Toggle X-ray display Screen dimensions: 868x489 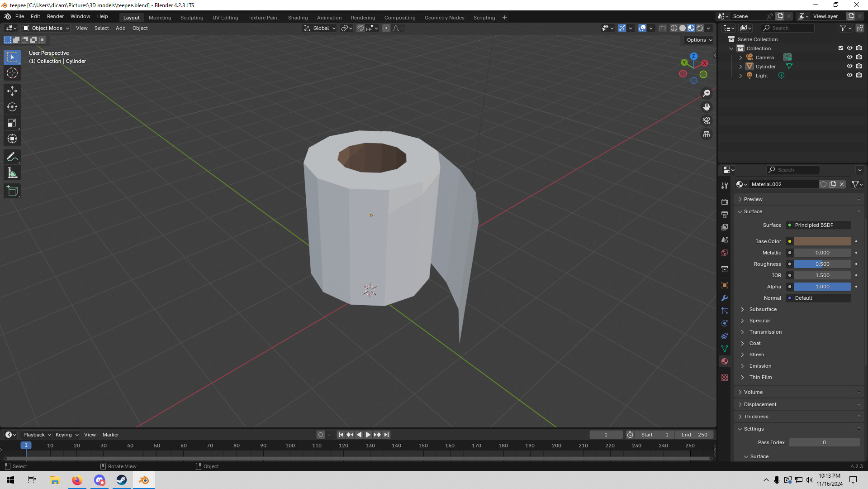(663, 28)
